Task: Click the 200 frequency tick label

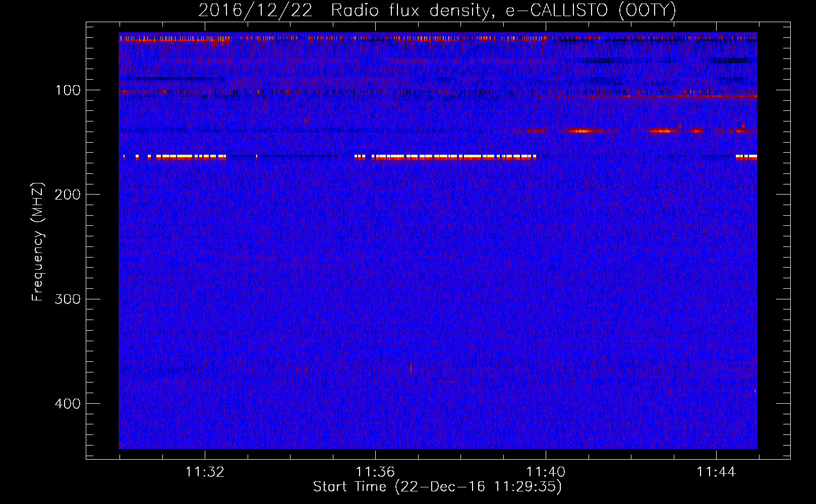Action: pyautogui.click(x=68, y=195)
